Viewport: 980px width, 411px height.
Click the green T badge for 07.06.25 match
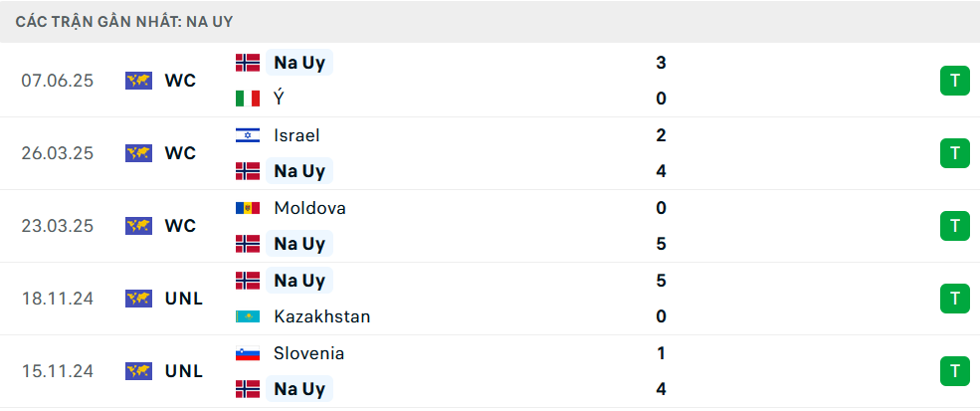coord(954,80)
